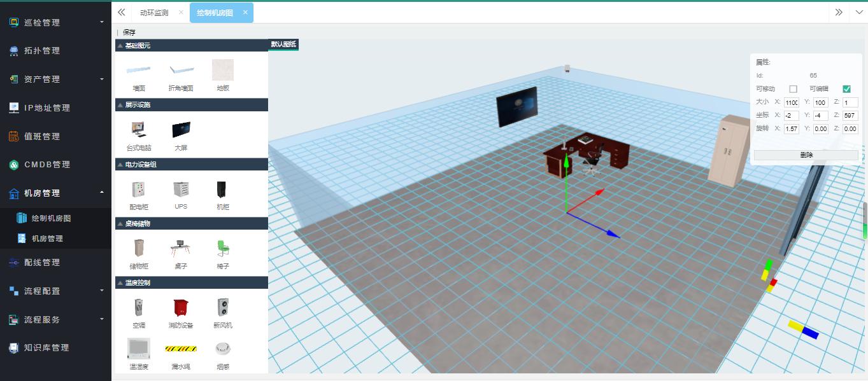Image resolution: width=868 pixels, height=381 pixels.
Task: Pick the 地板 floor tile element
Action: [x=222, y=71]
